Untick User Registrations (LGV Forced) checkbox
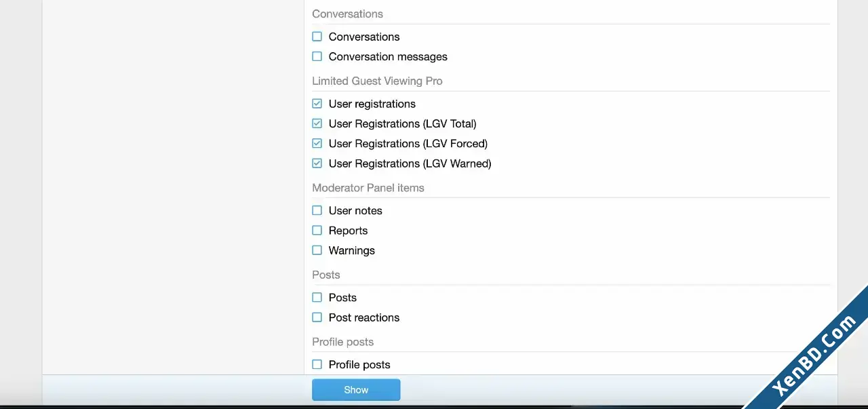Viewport: 868px width, 409px height. pyautogui.click(x=317, y=143)
